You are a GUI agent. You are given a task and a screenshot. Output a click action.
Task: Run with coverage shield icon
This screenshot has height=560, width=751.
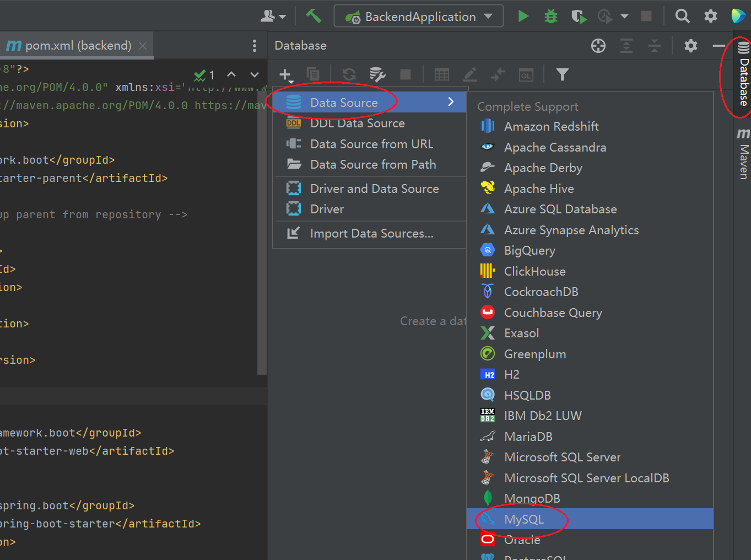tap(579, 17)
